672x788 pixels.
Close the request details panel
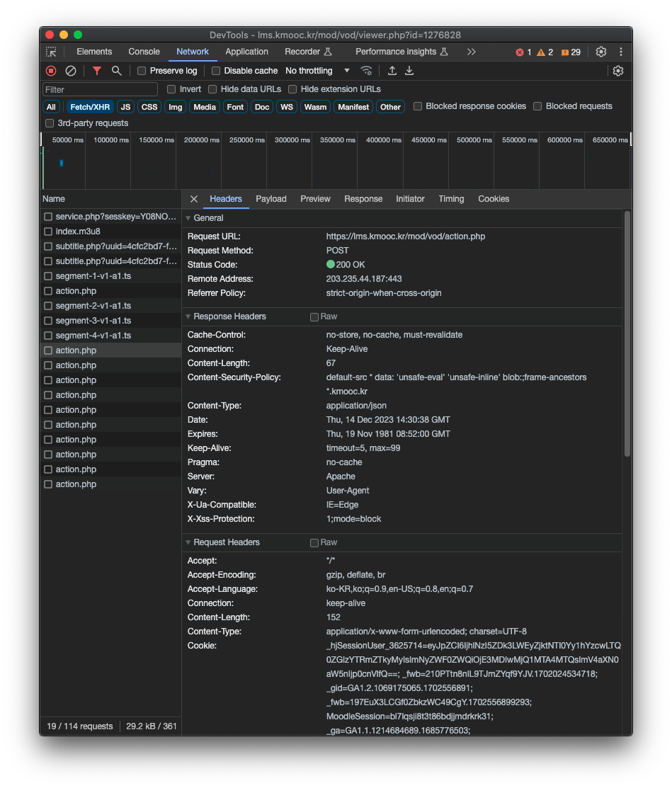194,199
